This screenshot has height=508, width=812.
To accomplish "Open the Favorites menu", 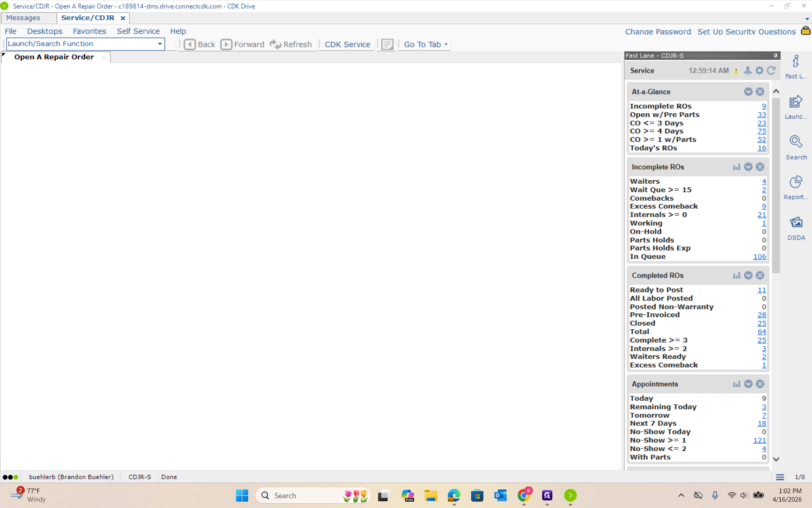I will coord(89,31).
